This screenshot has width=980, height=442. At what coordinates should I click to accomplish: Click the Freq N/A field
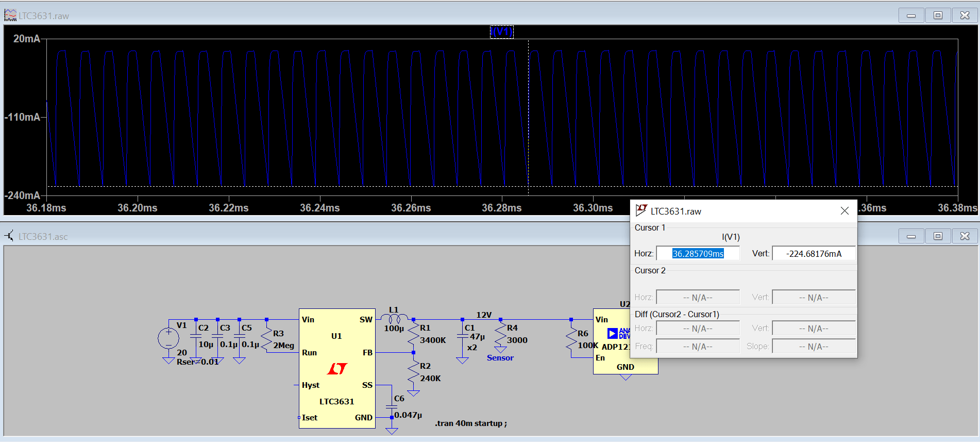698,346
